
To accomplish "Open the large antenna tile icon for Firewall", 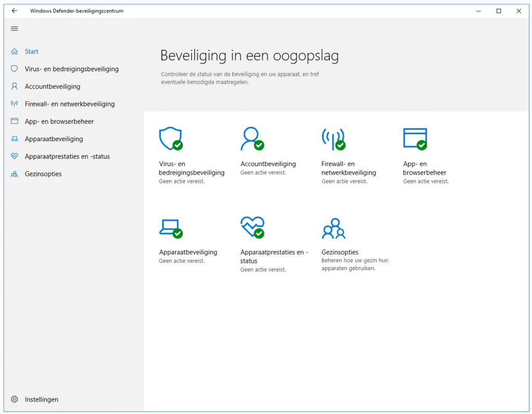I will 334,139.
